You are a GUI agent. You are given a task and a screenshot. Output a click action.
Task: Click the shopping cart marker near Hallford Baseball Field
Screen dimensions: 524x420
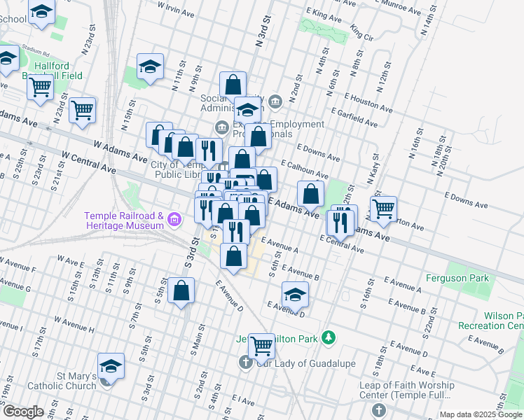(41, 88)
